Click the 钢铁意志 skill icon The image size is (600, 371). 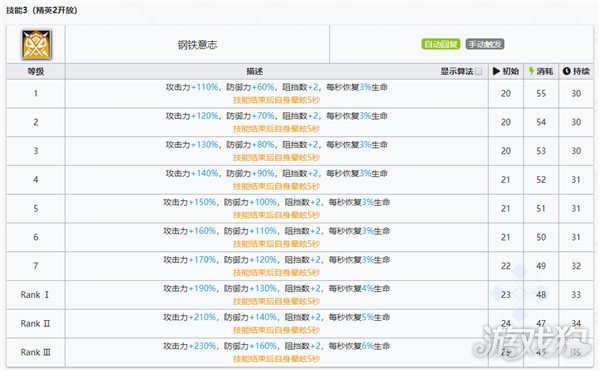(x=36, y=45)
